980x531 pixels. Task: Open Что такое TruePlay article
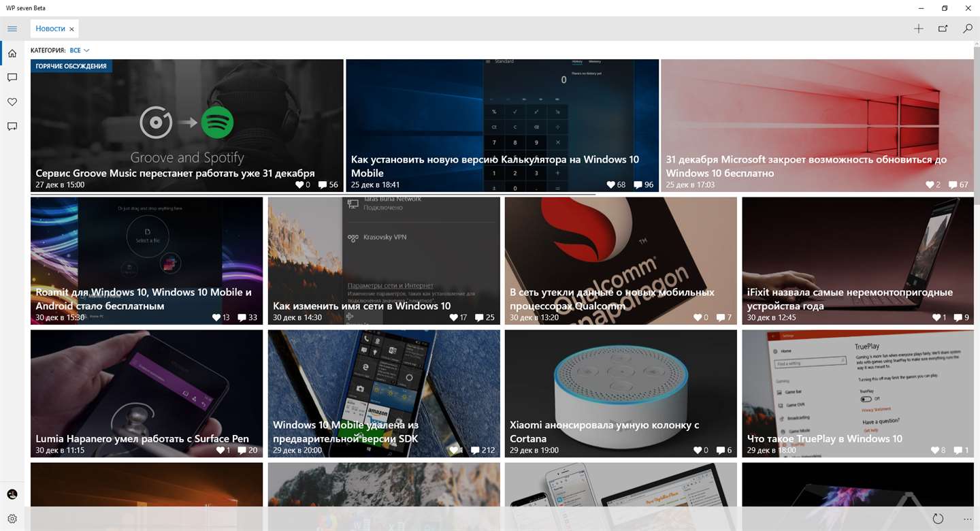tap(824, 438)
